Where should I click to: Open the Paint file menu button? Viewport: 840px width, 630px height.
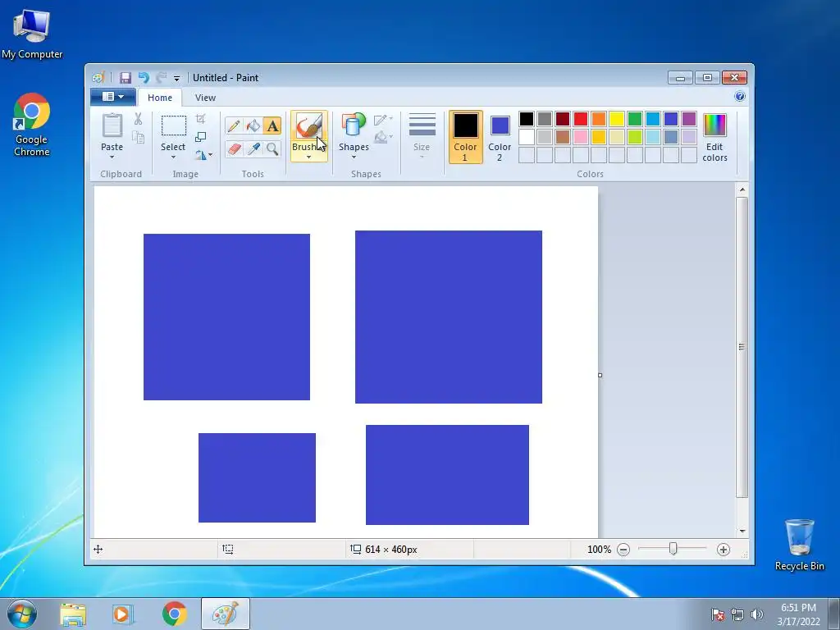click(x=112, y=97)
